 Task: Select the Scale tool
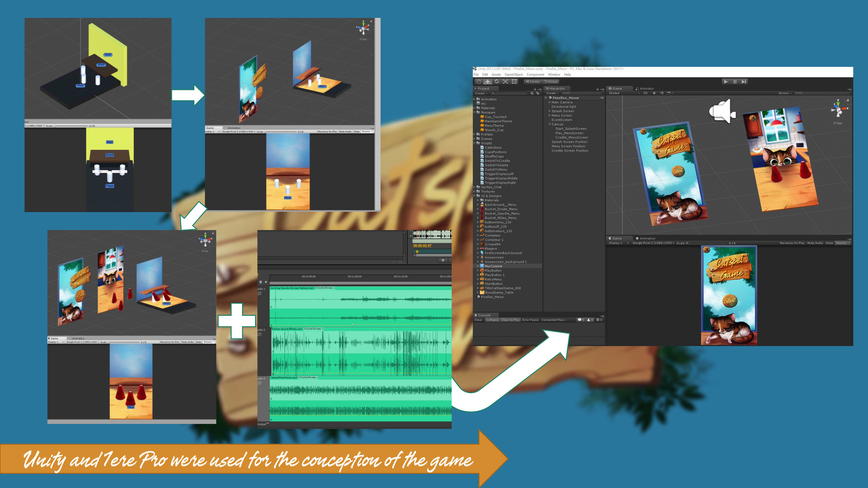point(505,82)
